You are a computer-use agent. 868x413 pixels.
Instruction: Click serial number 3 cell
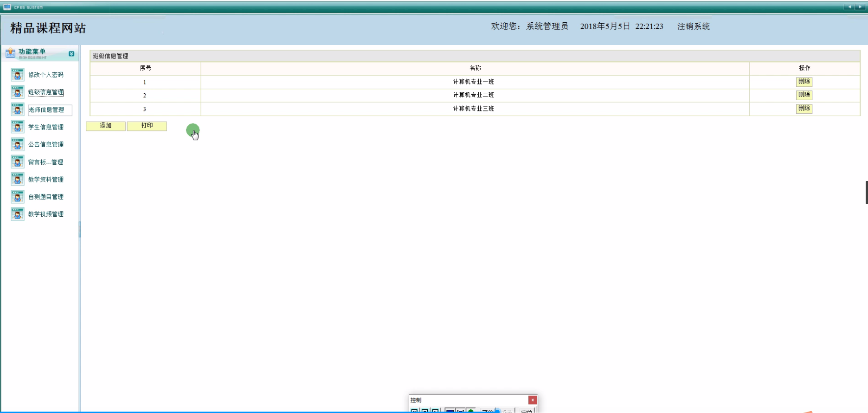click(145, 109)
